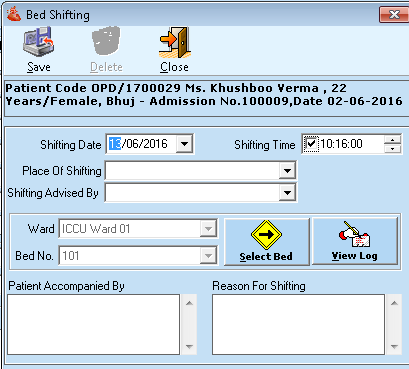Click the greyed-out Delete icon
409x369 pixels.
click(x=106, y=41)
